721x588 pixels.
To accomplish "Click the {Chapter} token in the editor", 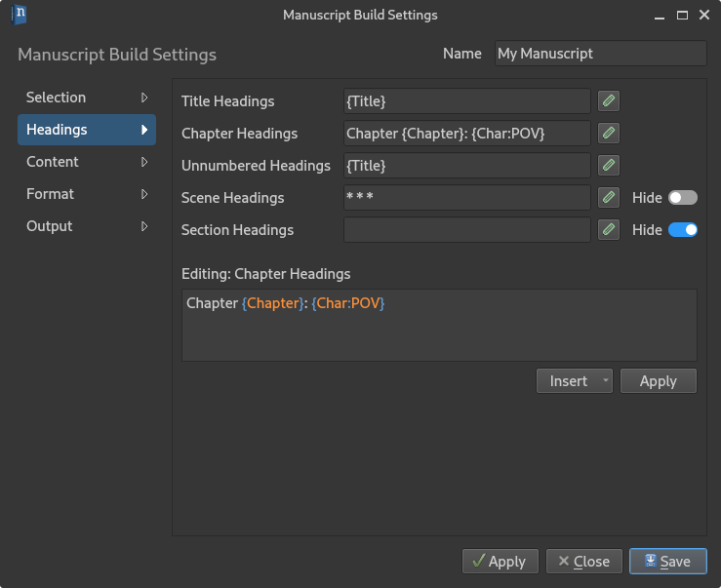I will point(272,303).
